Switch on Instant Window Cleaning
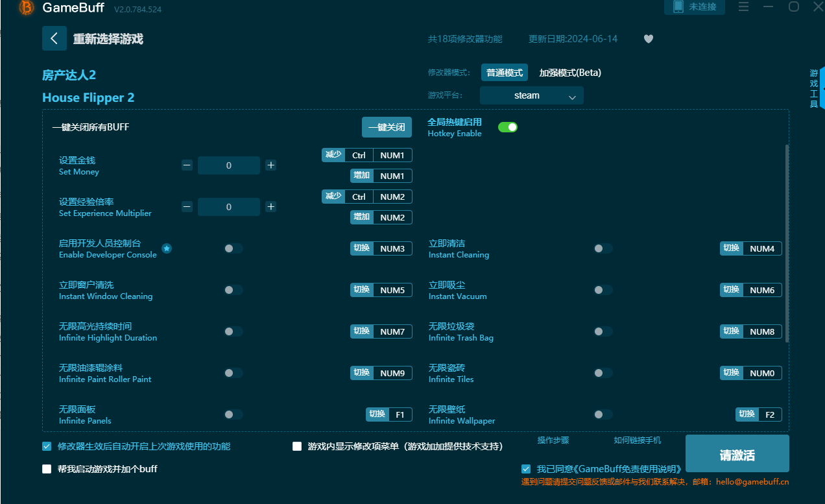The image size is (825, 504). [233, 290]
